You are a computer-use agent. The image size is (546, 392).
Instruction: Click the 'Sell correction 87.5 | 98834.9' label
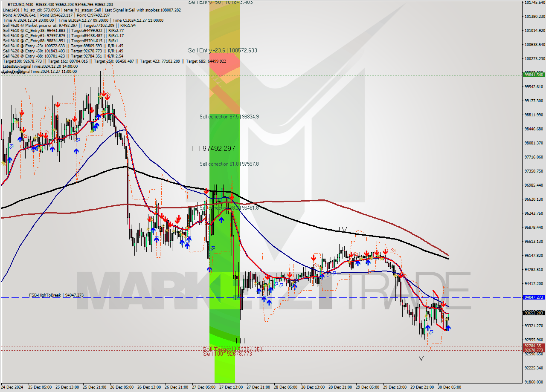(x=229, y=117)
